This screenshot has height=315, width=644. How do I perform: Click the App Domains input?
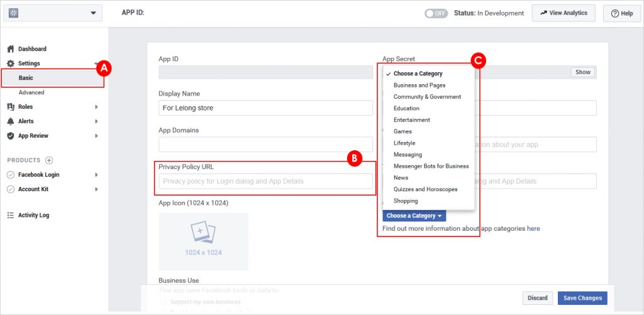tap(266, 145)
